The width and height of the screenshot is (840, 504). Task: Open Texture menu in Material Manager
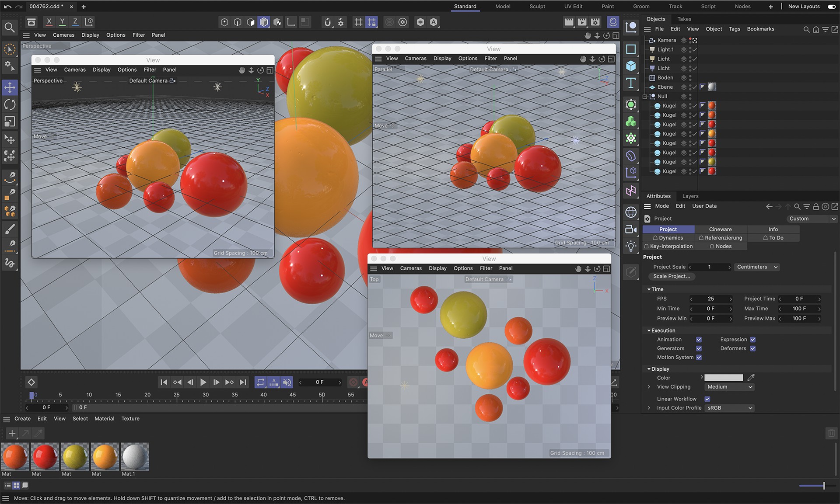(130, 419)
